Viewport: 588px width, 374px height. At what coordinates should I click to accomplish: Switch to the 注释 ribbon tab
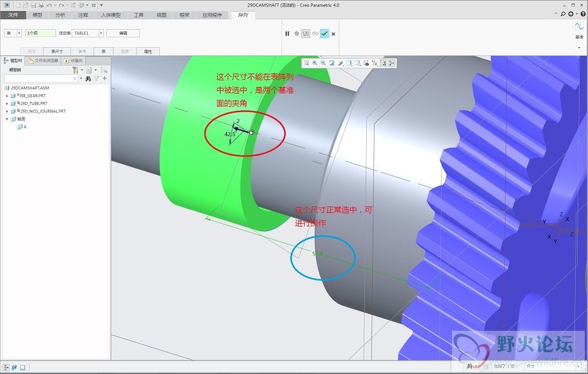pyautogui.click(x=83, y=15)
